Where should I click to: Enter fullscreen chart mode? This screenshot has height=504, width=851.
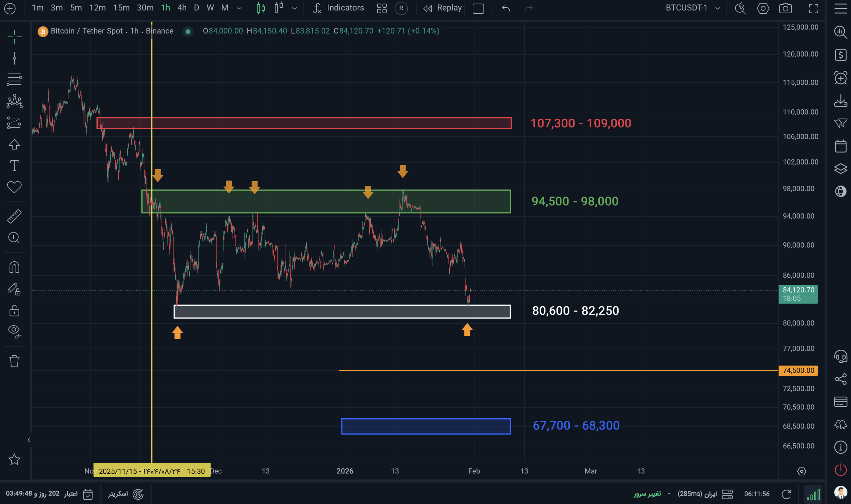click(814, 8)
